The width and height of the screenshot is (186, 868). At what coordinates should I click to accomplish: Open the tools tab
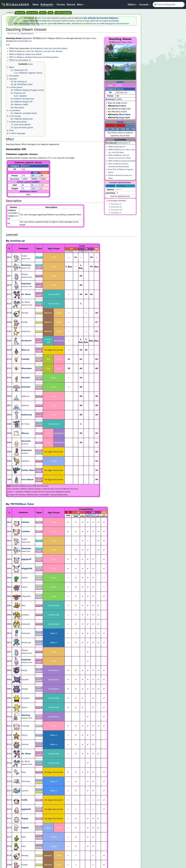click(50, 13)
